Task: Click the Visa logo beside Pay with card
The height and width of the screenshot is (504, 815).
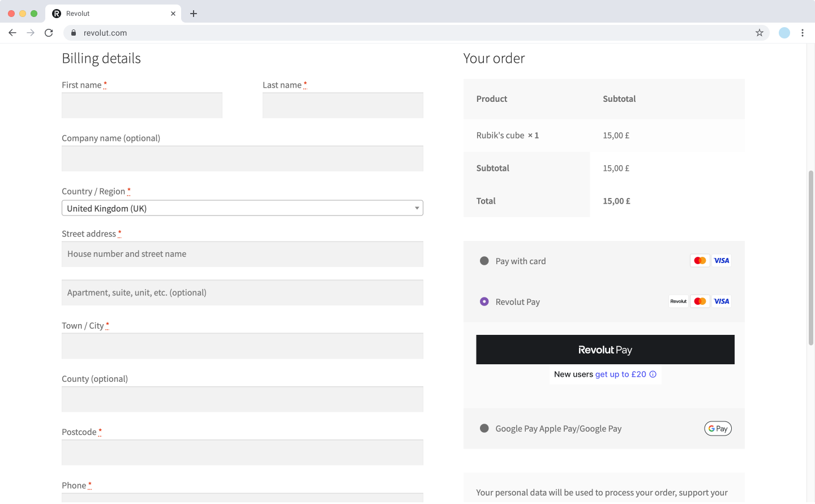Action: pyautogui.click(x=722, y=261)
